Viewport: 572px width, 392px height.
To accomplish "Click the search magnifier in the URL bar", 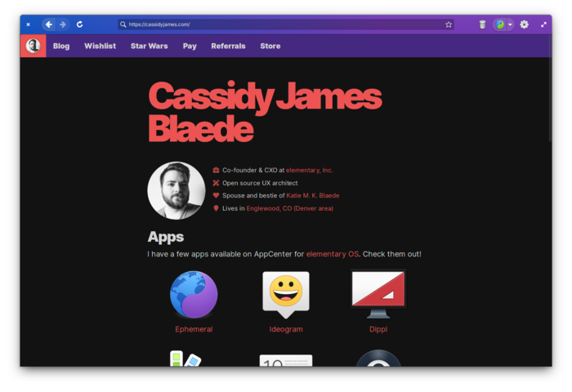I will (x=123, y=24).
